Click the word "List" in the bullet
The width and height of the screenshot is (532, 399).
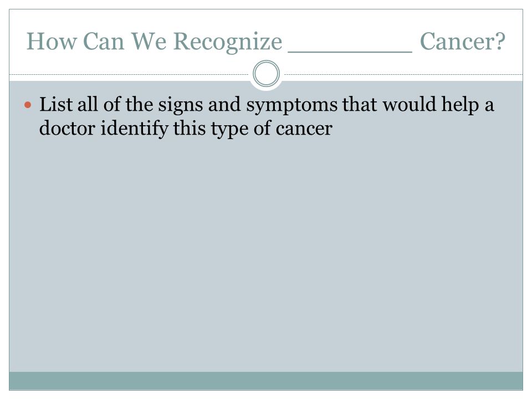55,104
